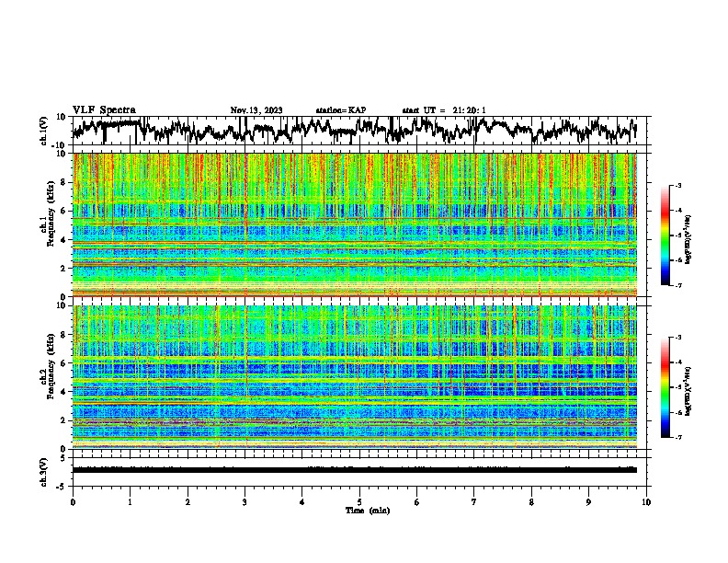Click the time axis tick label "0"
This screenshot has height=563, width=728.
point(73,502)
